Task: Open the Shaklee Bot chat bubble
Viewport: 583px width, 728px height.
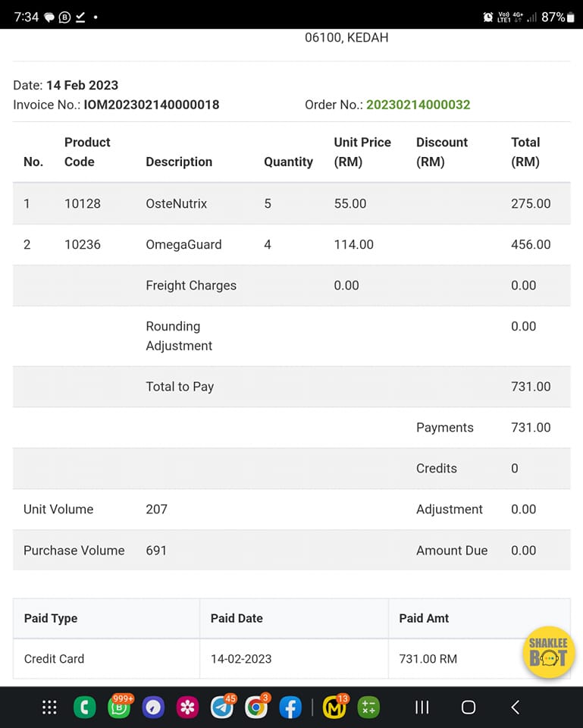Action: tap(548, 652)
